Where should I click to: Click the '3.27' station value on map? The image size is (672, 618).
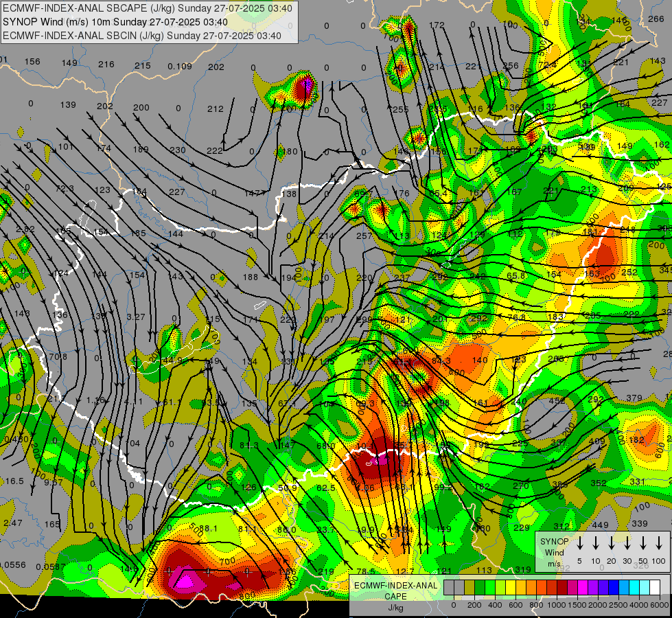136,317
